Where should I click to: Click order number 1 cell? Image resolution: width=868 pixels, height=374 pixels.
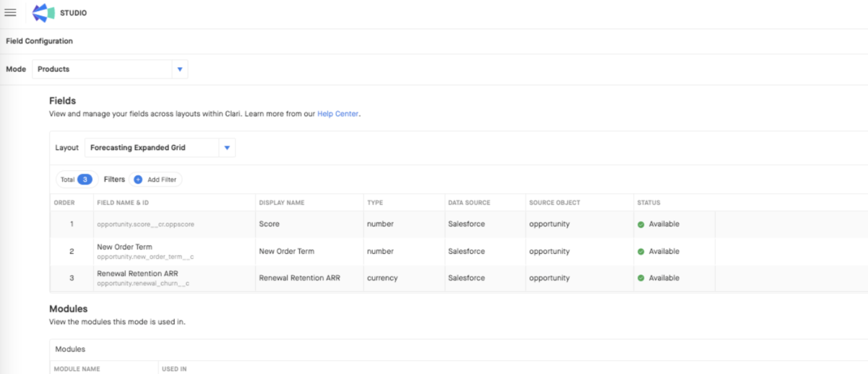72,224
